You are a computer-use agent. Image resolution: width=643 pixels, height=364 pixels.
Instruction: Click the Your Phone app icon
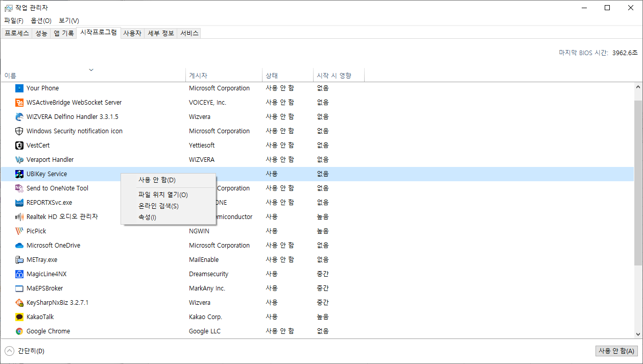(19, 88)
